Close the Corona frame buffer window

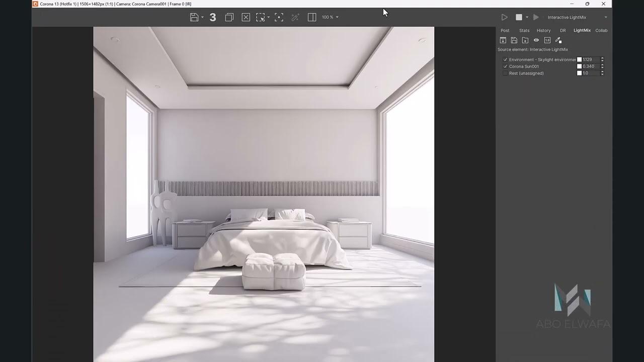click(x=603, y=4)
